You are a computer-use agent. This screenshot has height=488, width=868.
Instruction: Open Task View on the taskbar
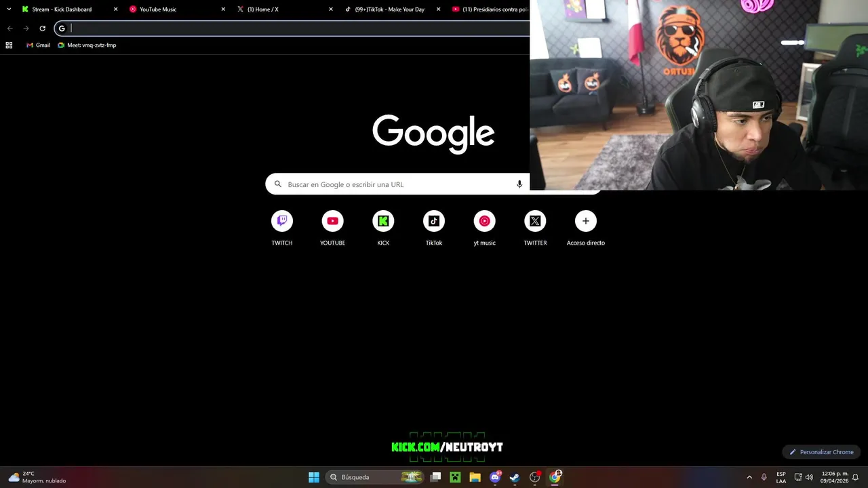[436, 477]
